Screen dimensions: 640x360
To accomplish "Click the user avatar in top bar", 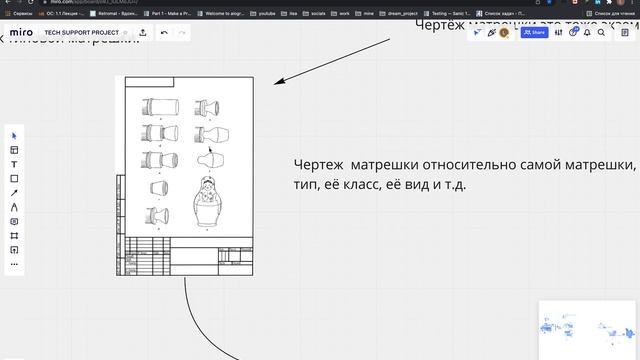I will pyautogui.click(x=504, y=33).
